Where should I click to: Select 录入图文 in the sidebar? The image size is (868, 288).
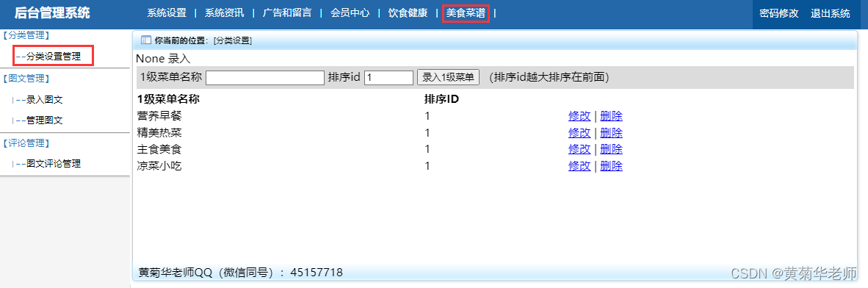coord(44,100)
